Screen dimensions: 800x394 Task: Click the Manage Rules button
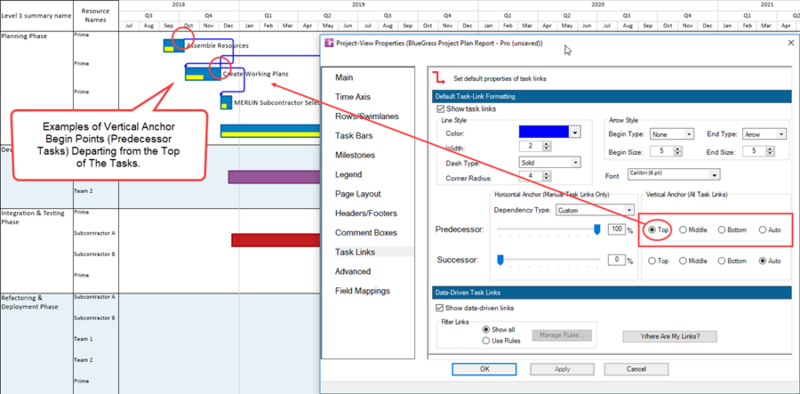[563, 335]
